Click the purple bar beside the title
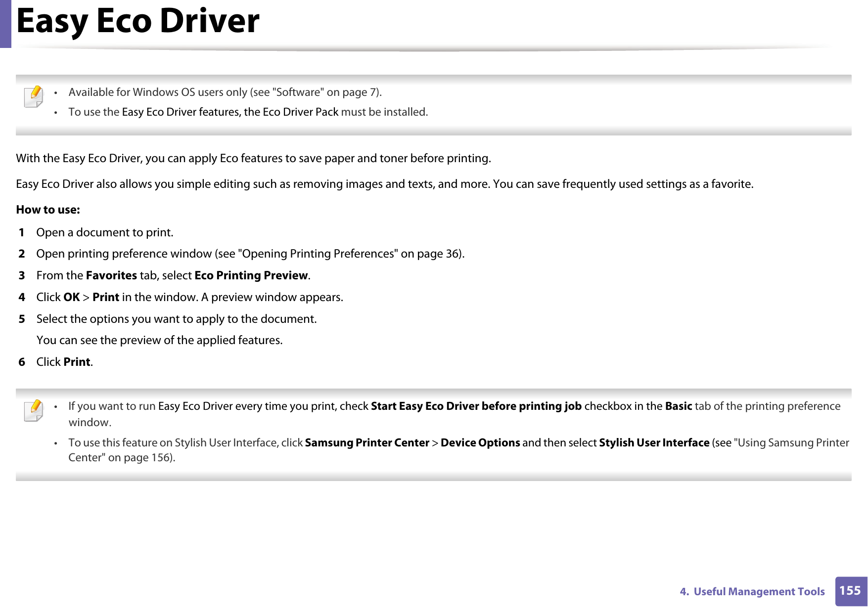 coord(5,23)
